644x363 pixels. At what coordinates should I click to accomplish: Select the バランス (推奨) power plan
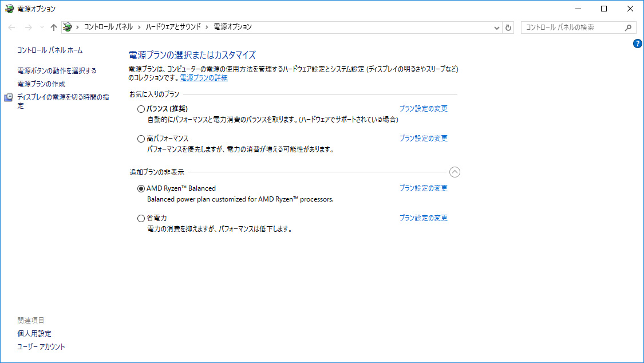point(141,109)
